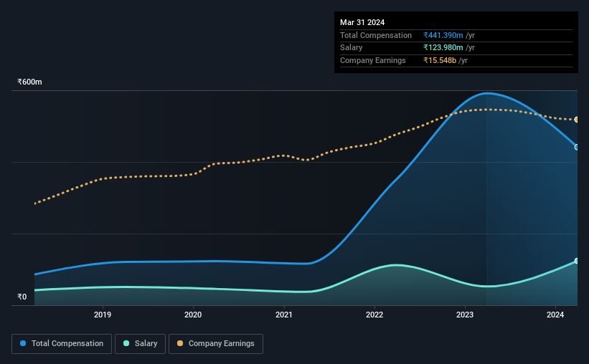
Task: Click the teal Salary legend dot
Action: (126, 343)
